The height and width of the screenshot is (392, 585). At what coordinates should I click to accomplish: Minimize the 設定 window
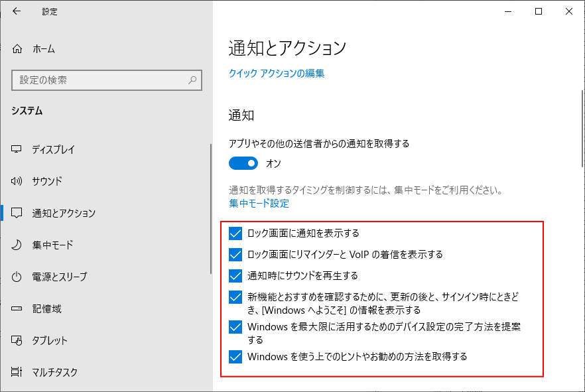point(508,11)
